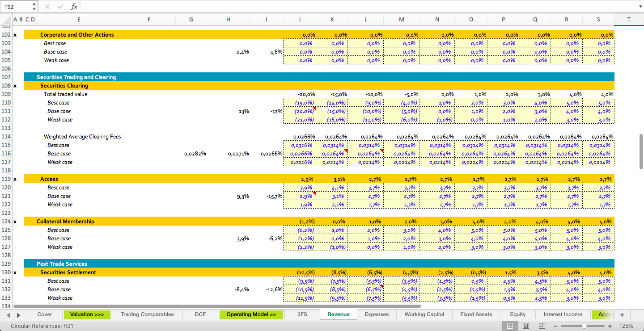This screenshot has height=331, width=644.
Task: Click the 125% zoom level indicator
Action: [626, 326]
